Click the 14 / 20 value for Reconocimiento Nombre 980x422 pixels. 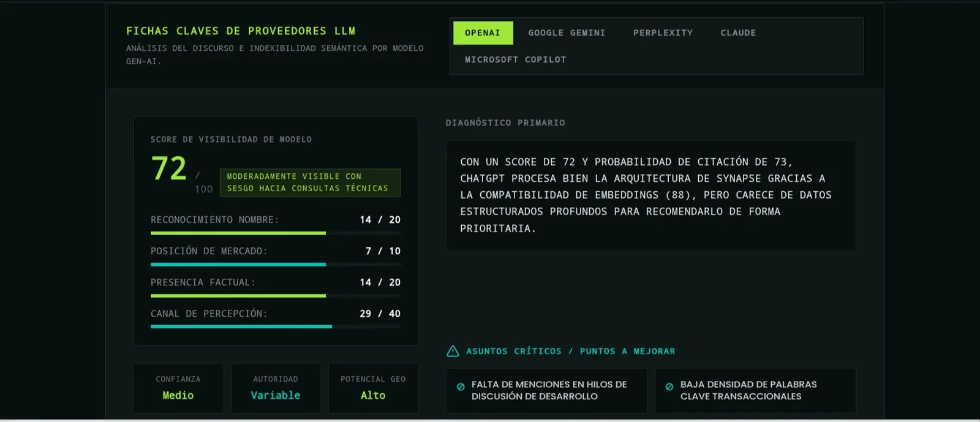click(x=380, y=220)
